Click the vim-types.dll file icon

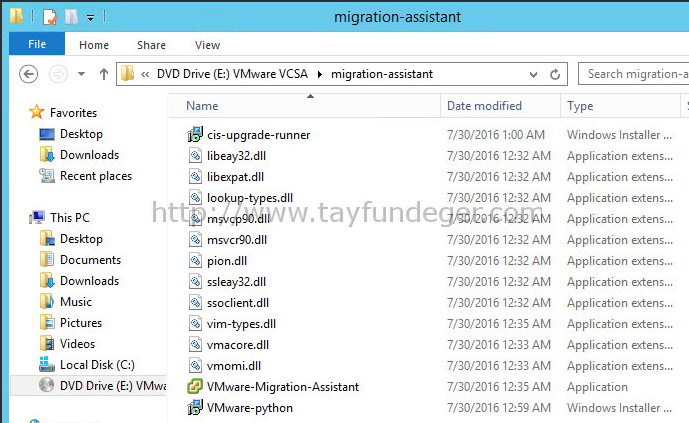coord(195,324)
